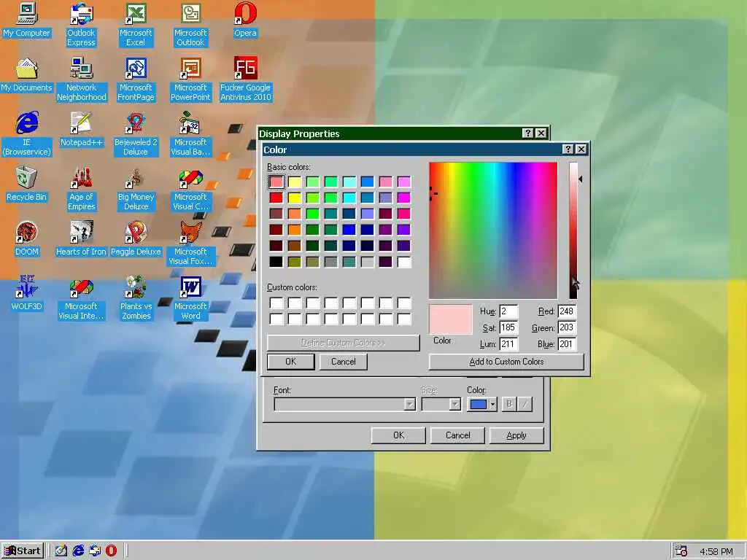This screenshot has width=747, height=560.
Task: Click Cancel in Display Properties window
Action: (457, 435)
